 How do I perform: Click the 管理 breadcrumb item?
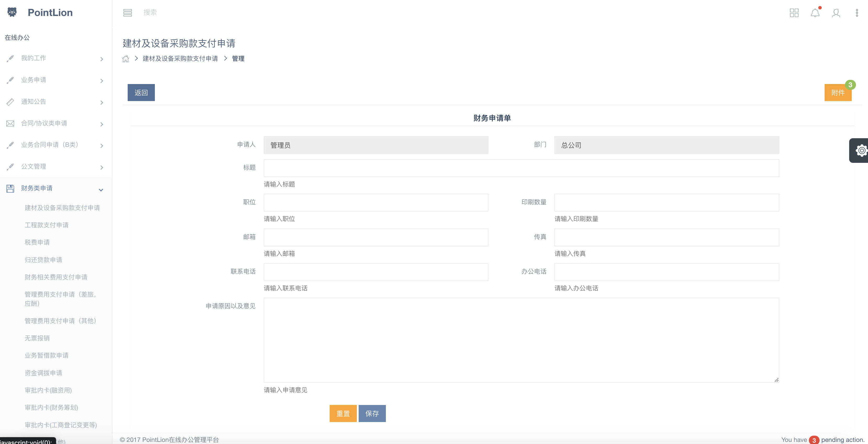[238, 59]
